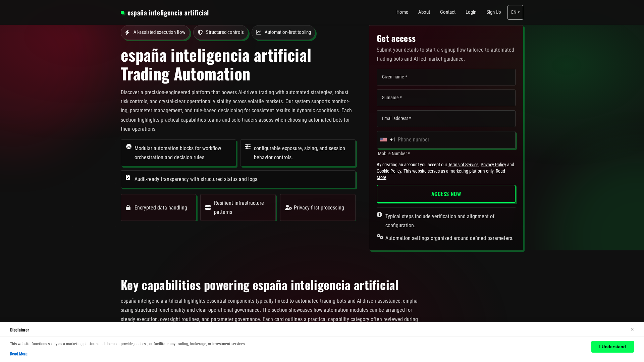Select Sign Up in the navigation
Screen dimensions: 644x362
(x=493, y=12)
